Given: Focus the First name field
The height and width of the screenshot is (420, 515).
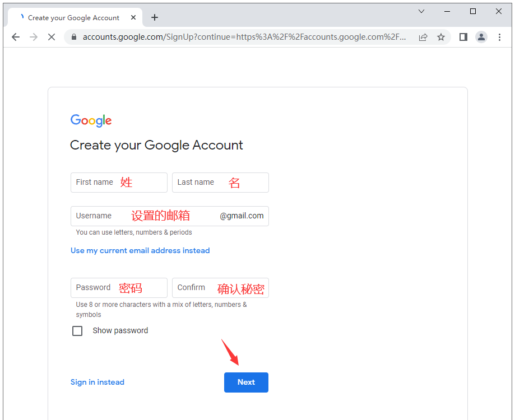Looking at the screenshot, I should pyautogui.click(x=119, y=183).
